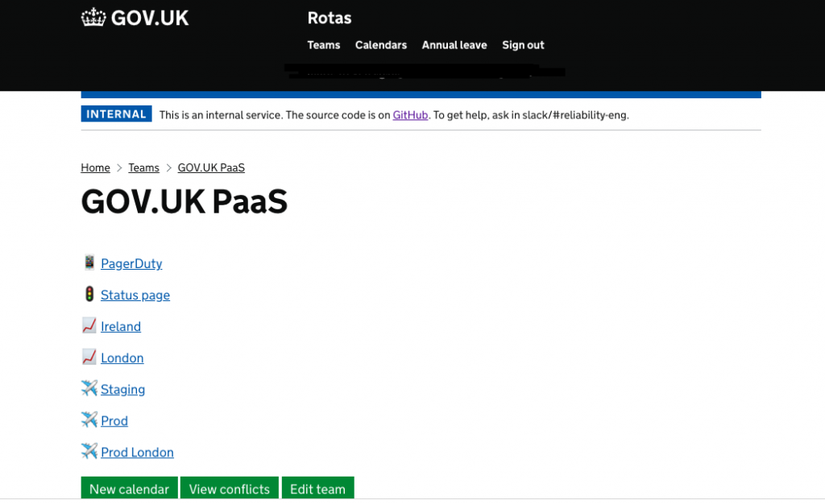The image size is (825, 504).
Task: Click the Rotas service name
Action: coord(330,18)
